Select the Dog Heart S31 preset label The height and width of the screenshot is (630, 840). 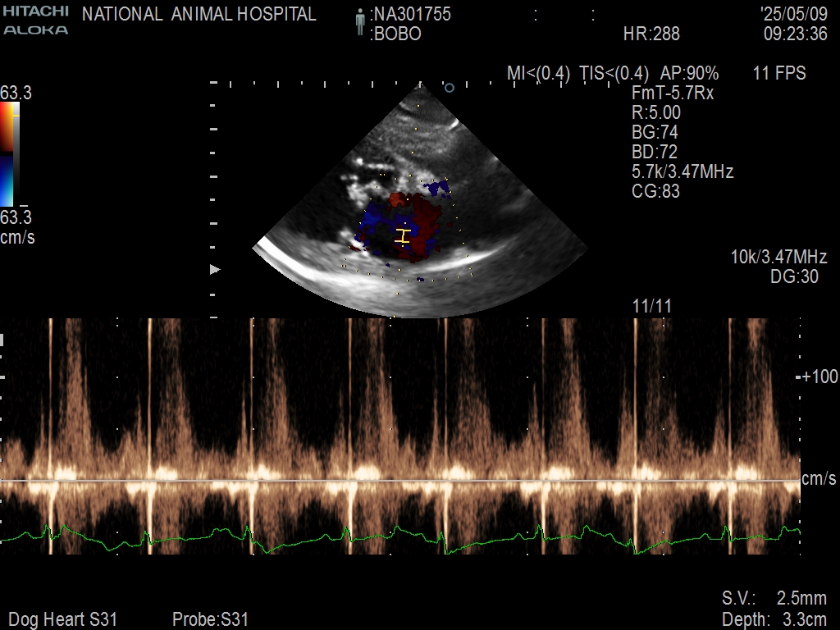pos(62,619)
